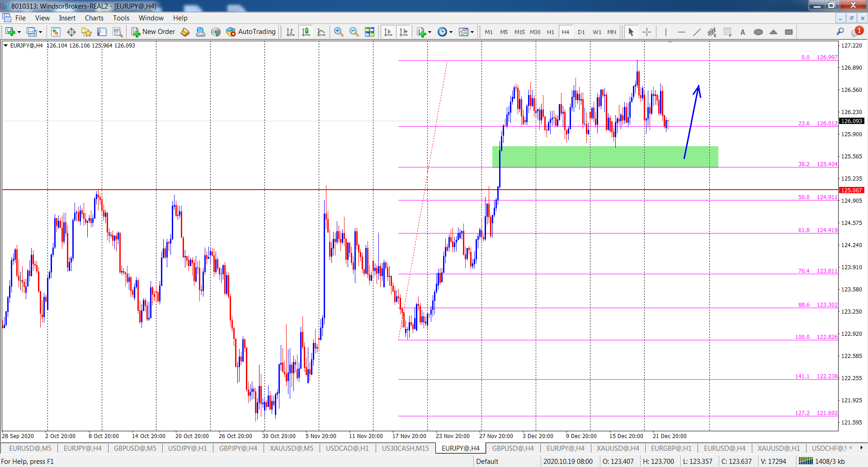The width and height of the screenshot is (868, 467).
Task: Zoom out on the chart
Action: click(x=354, y=32)
